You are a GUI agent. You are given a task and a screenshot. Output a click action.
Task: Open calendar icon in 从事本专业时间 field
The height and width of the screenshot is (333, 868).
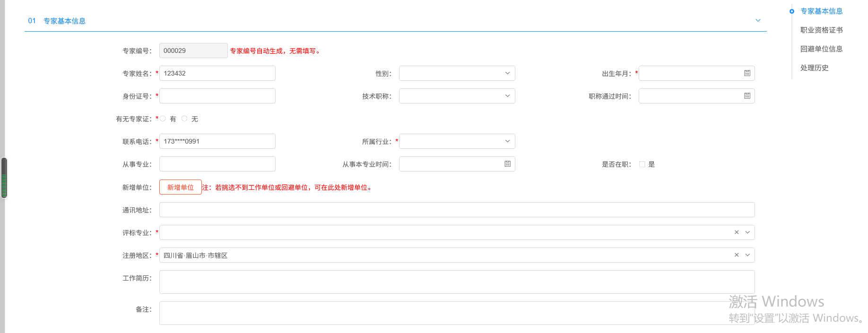click(x=507, y=164)
